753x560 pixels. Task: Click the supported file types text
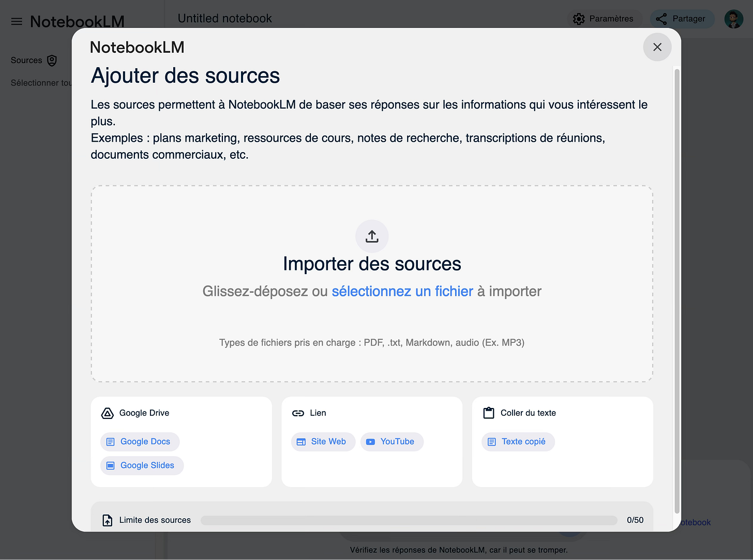click(x=372, y=342)
